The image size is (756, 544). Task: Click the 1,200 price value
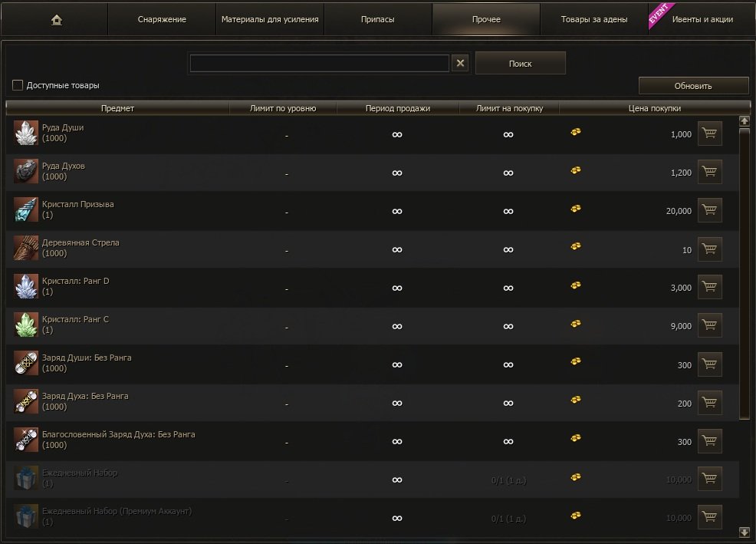pos(681,173)
